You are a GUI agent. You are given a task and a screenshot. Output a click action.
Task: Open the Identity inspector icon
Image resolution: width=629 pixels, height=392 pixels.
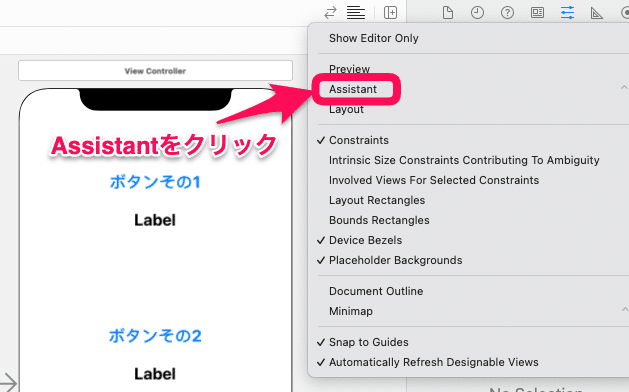[x=538, y=13]
